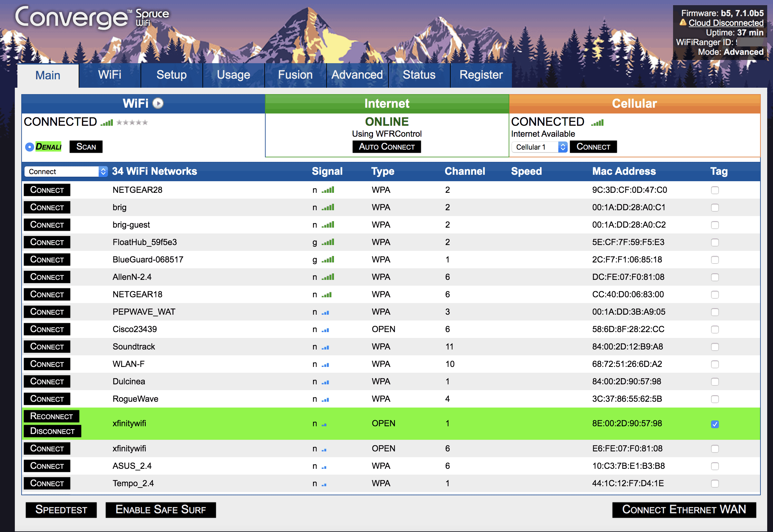The width and height of the screenshot is (773, 532).
Task: Click MAC address 9C:3D:CF:0D:47:C0
Action: tap(630, 190)
